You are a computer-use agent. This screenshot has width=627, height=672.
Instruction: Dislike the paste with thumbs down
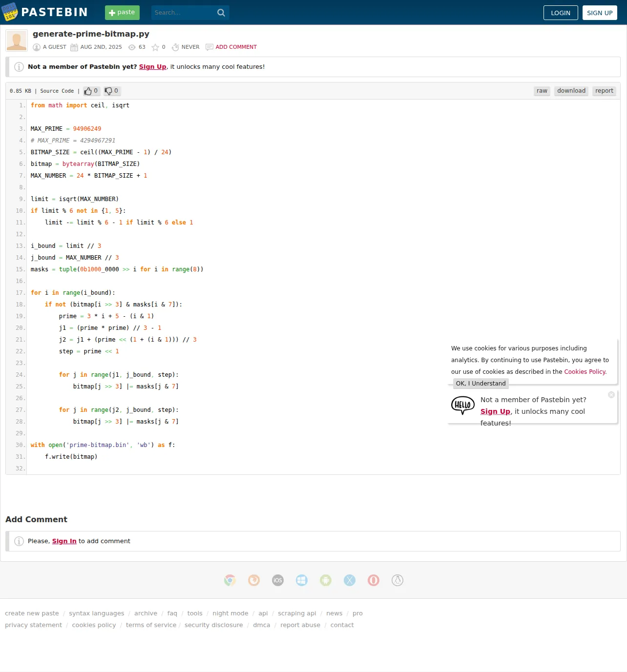(112, 91)
